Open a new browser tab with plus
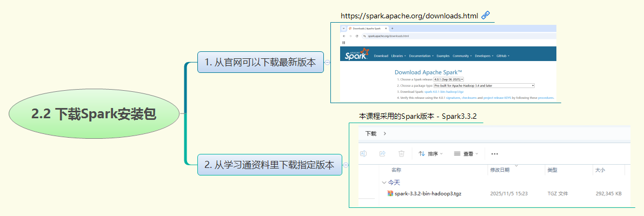This screenshot has height=216, width=644. 392,28
